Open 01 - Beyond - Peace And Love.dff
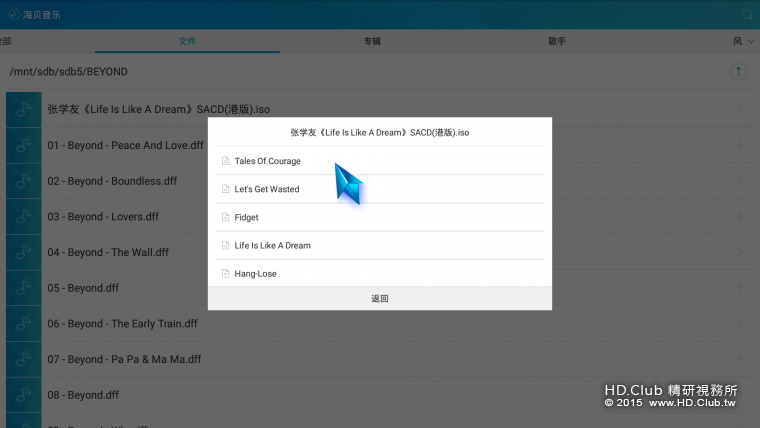The image size is (760, 428). [126, 145]
